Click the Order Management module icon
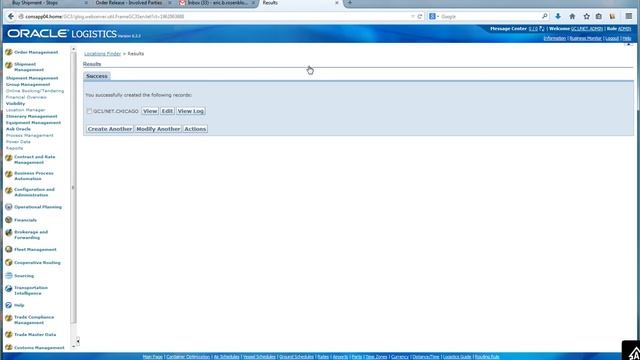640x360 pixels. point(9,52)
